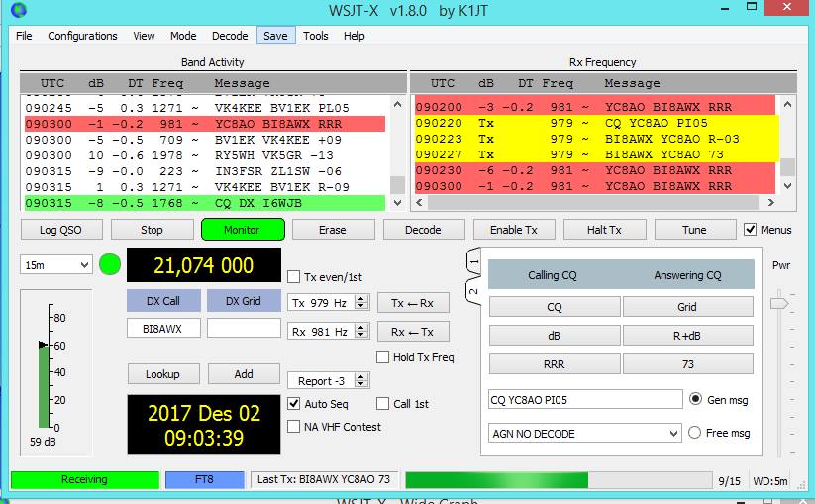Increase Tx 979 Hz with up arrow

pyautogui.click(x=361, y=299)
